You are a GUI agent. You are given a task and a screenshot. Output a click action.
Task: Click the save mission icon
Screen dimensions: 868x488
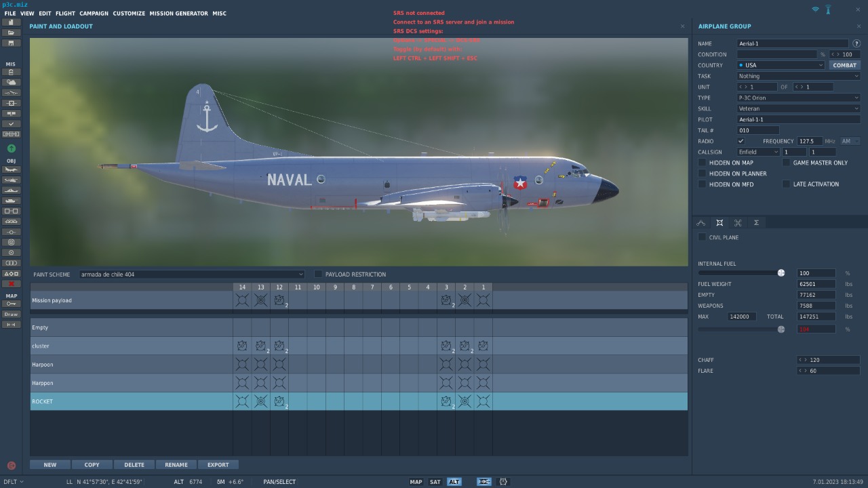(11, 43)
